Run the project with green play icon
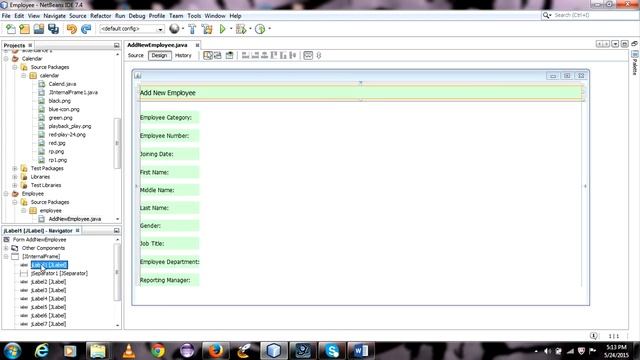Image resolution: width=640 pixels, height=360 pixels. [222, 29]
